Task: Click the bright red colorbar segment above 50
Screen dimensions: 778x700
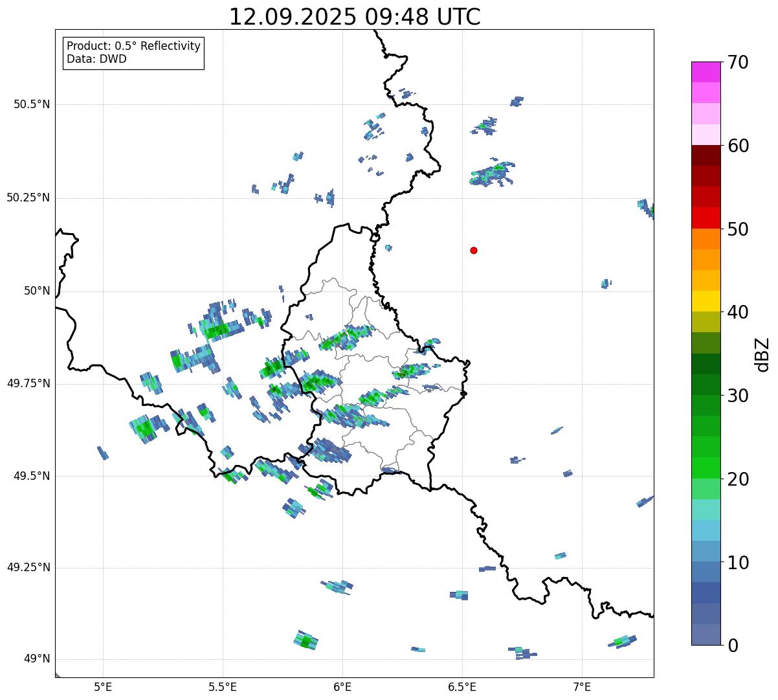Action: (706, 218)
